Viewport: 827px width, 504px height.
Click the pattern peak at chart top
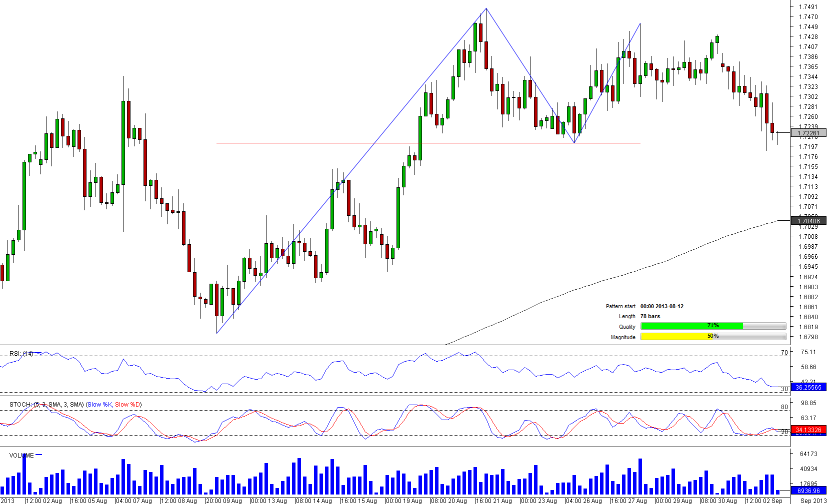pos(486,8)
